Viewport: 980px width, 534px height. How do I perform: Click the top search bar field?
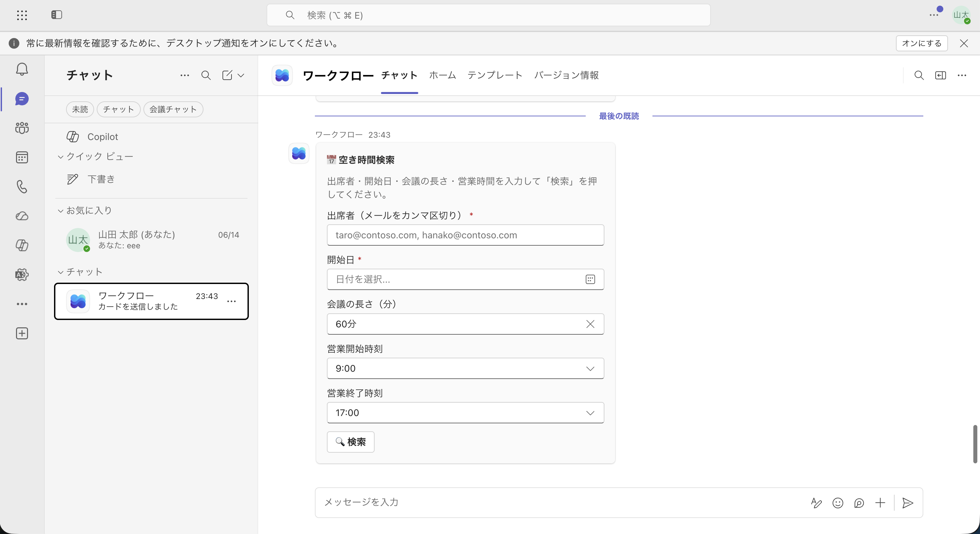pos(488,15)
